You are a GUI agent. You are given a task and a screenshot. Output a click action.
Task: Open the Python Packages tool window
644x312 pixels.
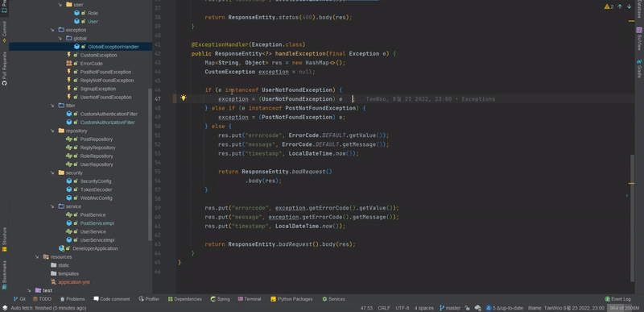(291, 299)
